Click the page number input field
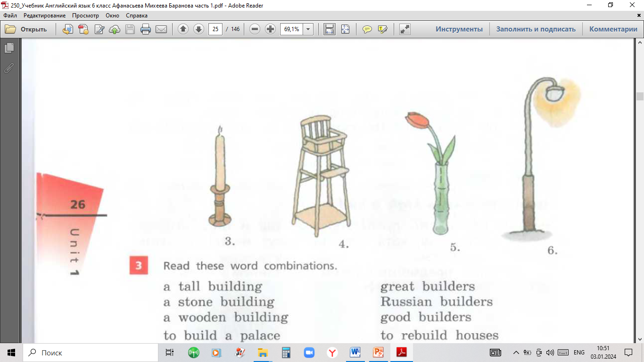 click(215, 29)
